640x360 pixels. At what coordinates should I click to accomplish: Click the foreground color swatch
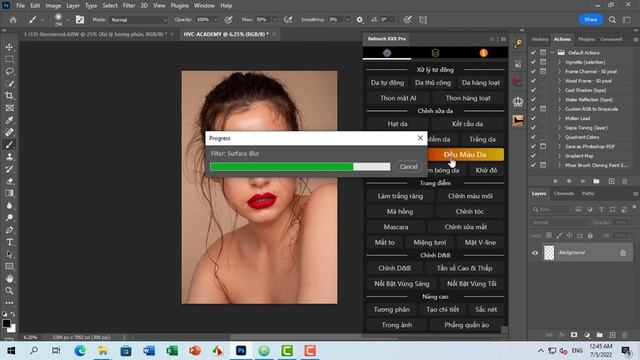coord(6,323)
